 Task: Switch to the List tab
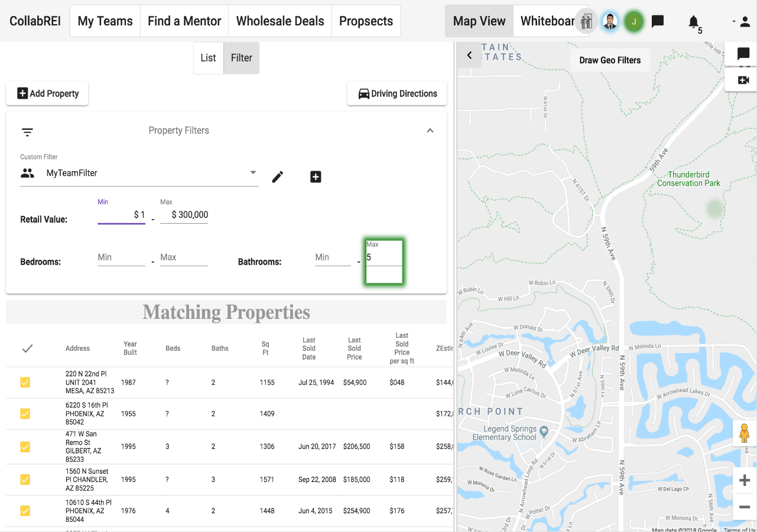[208, 58]
